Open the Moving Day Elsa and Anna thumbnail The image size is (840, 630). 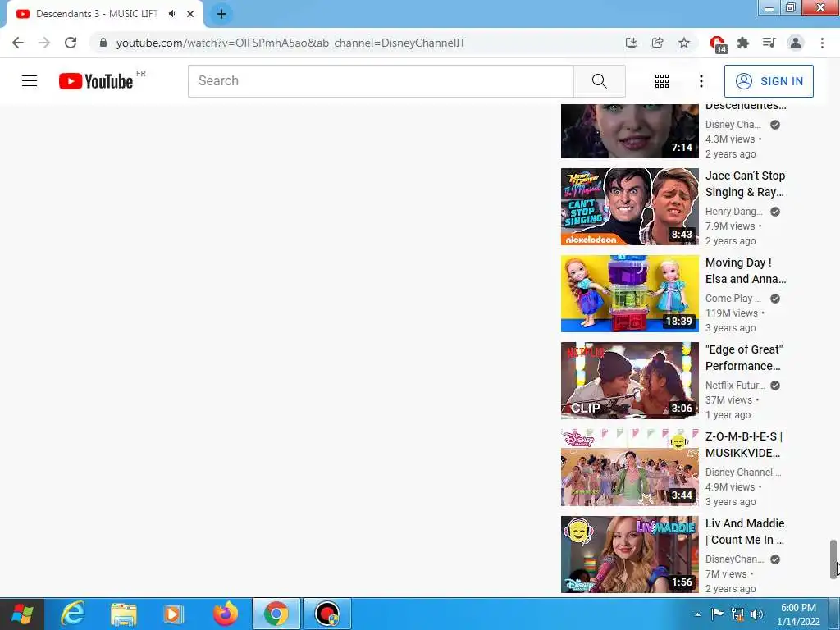coord(629,294)
